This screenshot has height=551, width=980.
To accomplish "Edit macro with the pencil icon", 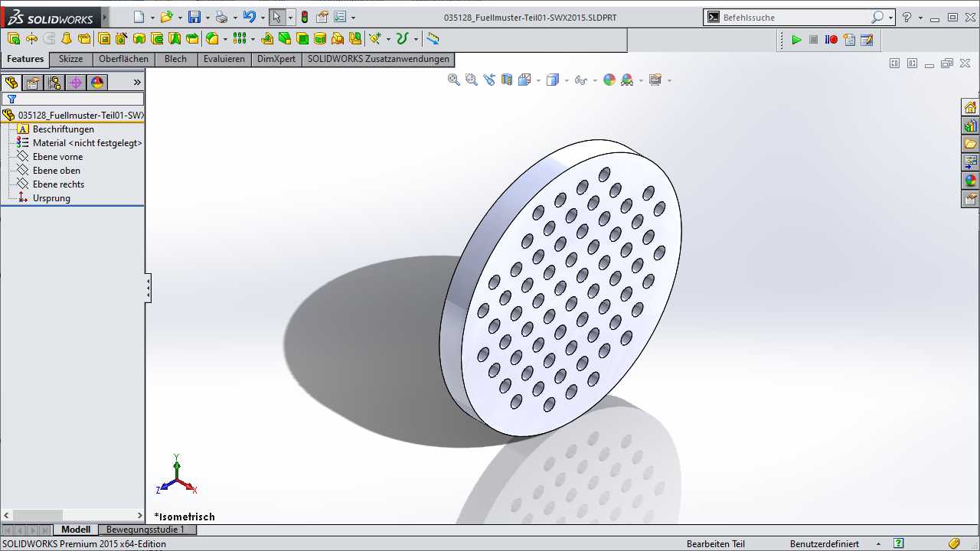I will tap(867, 40).
